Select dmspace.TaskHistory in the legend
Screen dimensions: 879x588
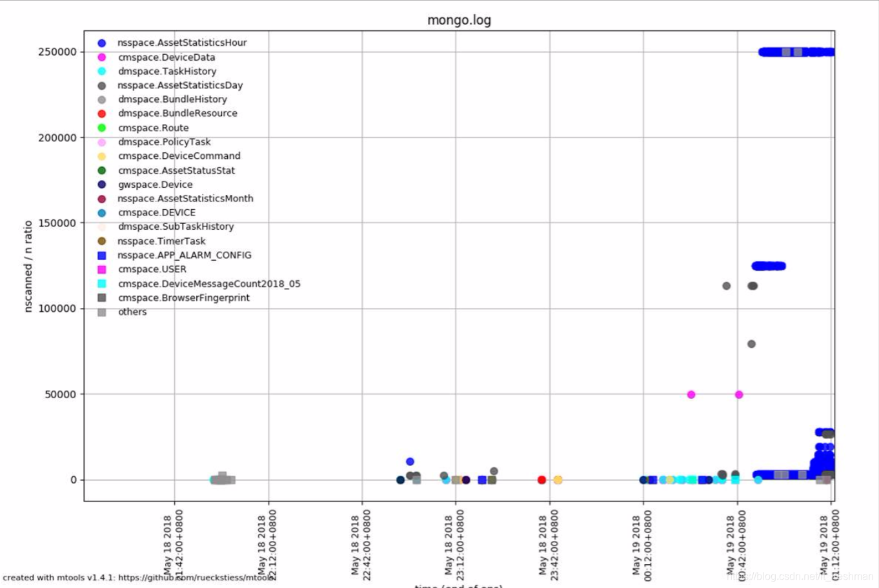point(157,71)
